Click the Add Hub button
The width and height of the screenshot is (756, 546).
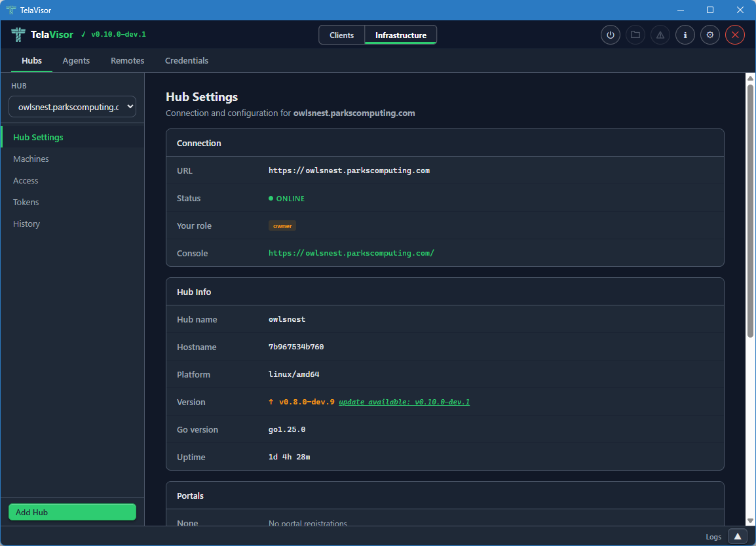(72, 512)
